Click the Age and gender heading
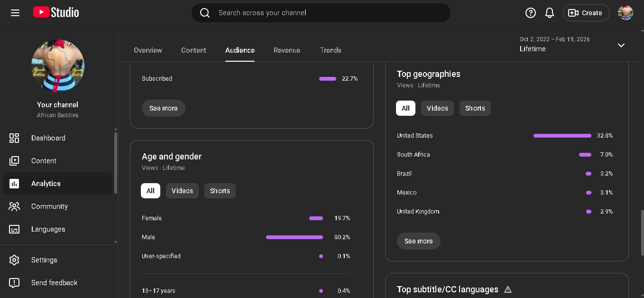The image size is (644, 298). click(172, 157)
